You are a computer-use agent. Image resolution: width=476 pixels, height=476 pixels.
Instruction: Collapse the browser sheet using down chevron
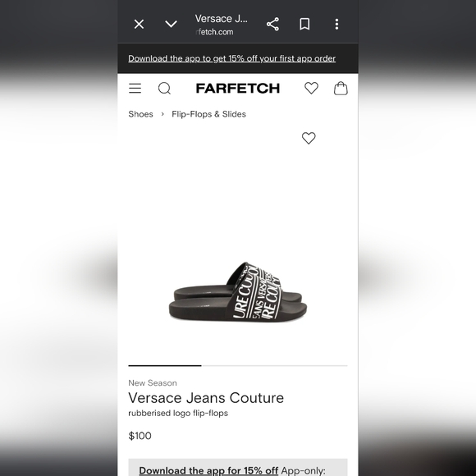(x=171, y=24)
